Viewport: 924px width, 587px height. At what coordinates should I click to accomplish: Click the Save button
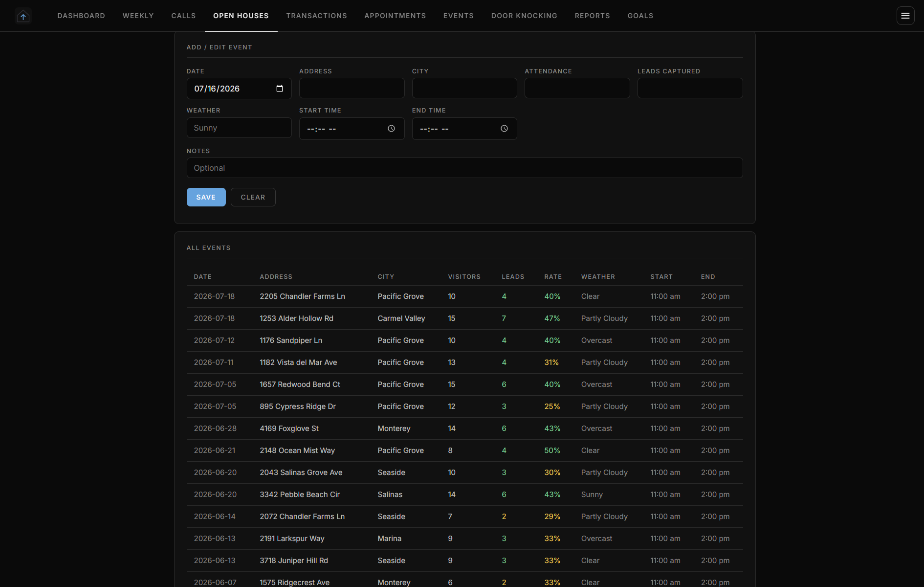(206, 197)
